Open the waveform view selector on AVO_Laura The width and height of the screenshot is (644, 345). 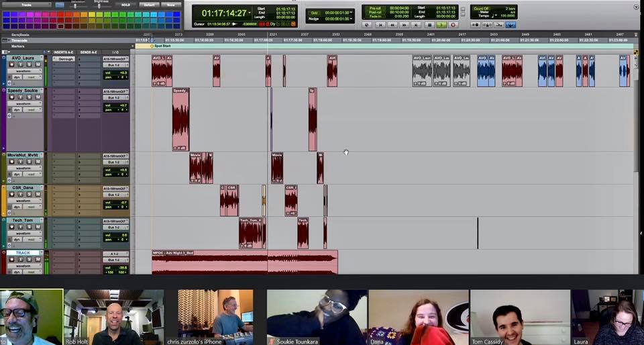(x=25, y=71)
